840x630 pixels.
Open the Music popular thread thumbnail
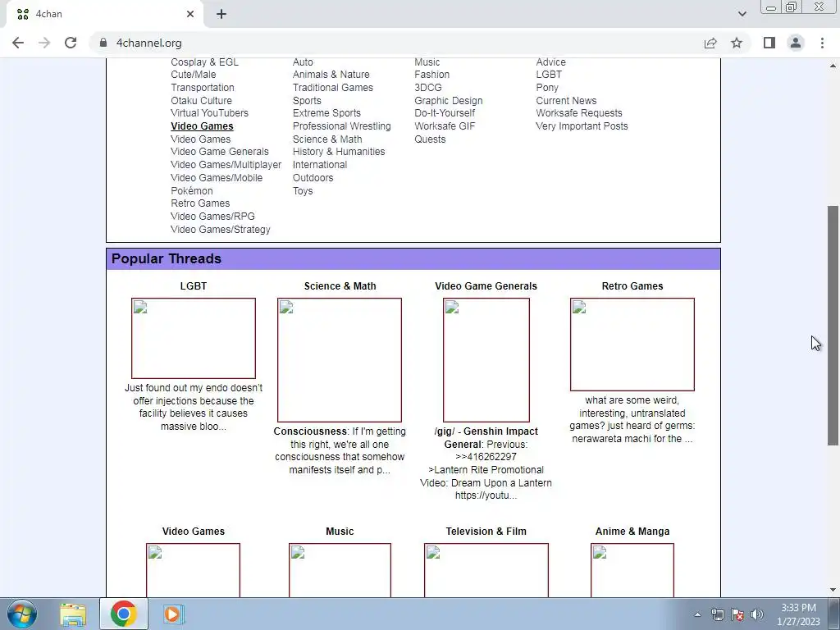[x=340, y=570]
